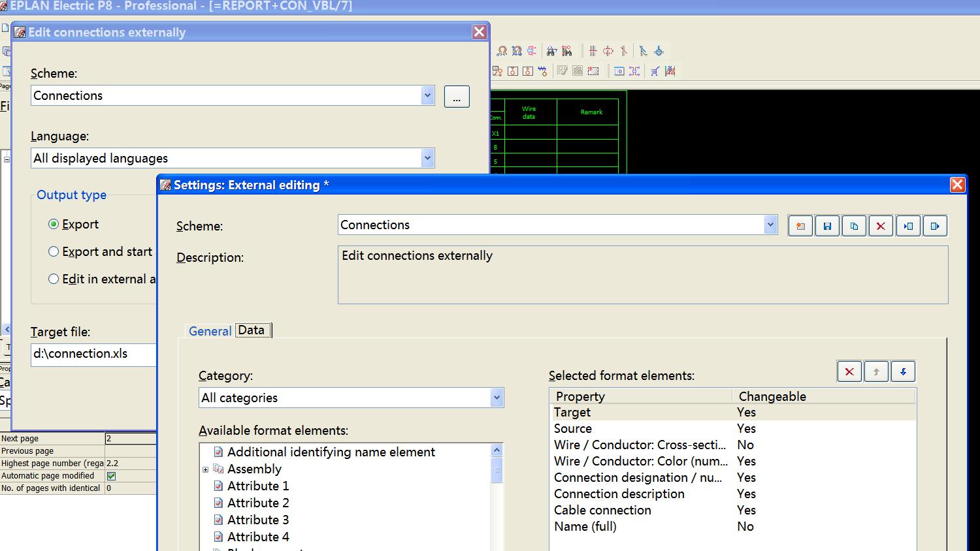Open Scheme dropdown in Edit connections dialog

(x=427, y=95)
